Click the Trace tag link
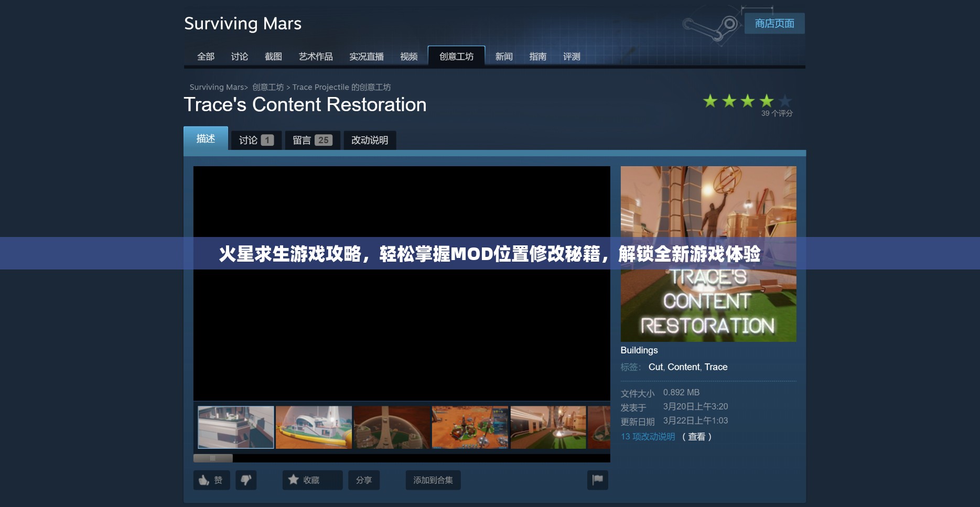 [716, 367]
